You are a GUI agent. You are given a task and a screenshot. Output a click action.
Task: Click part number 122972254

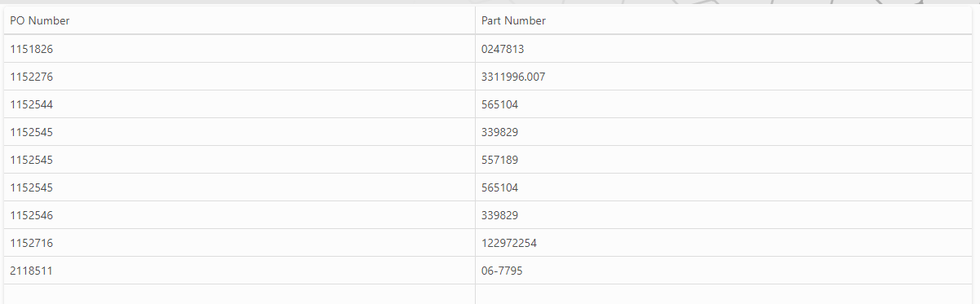pyautogui.click(x=509, y=243)
